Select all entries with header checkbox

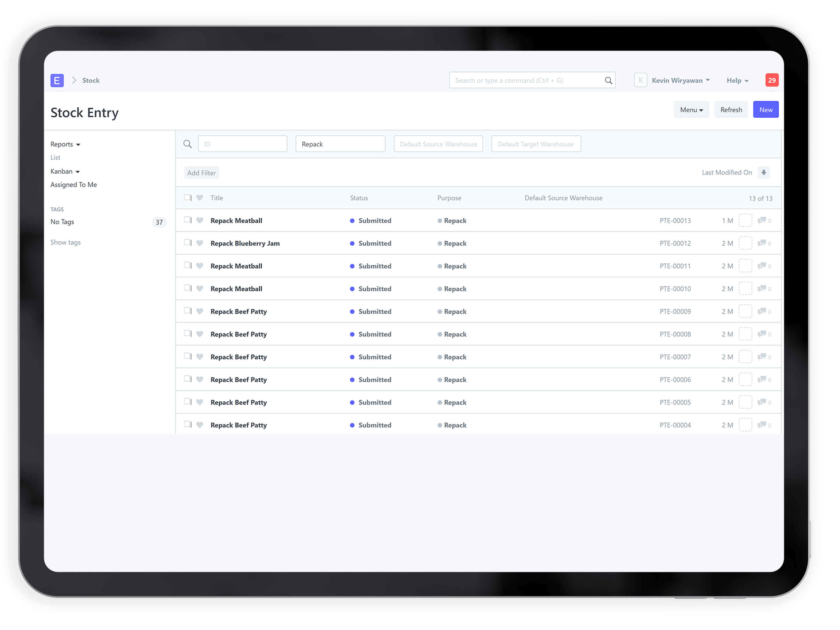tap(187, 197)
